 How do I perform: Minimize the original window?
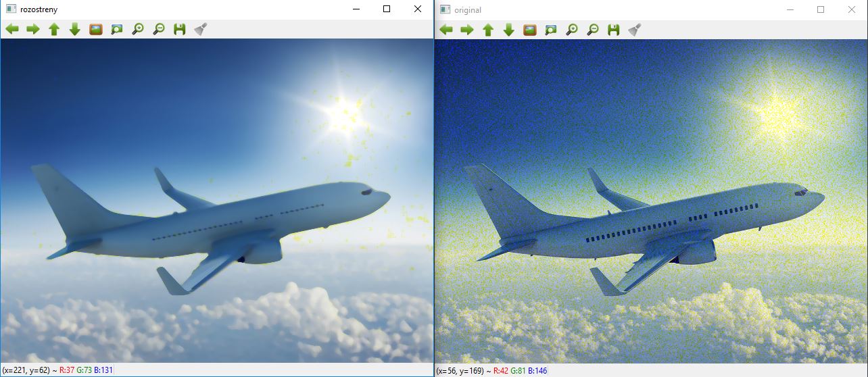point(790,9)
